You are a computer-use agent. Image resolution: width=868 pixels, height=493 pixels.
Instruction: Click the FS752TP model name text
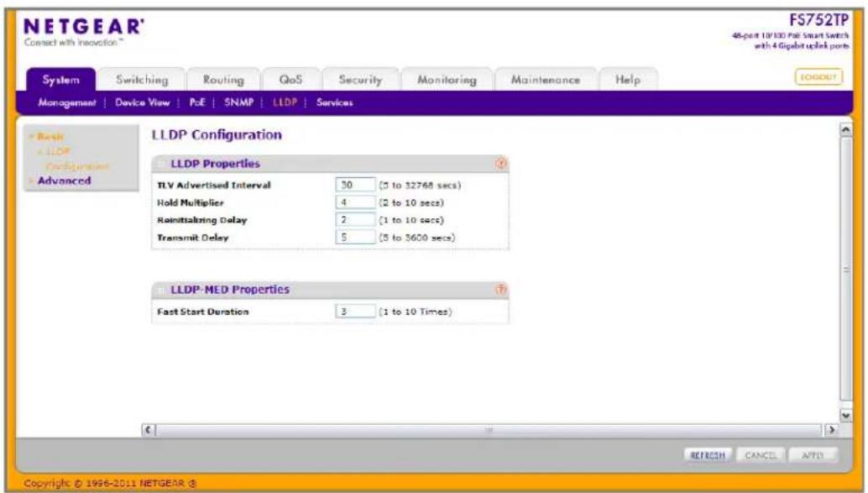pos(818,20)
